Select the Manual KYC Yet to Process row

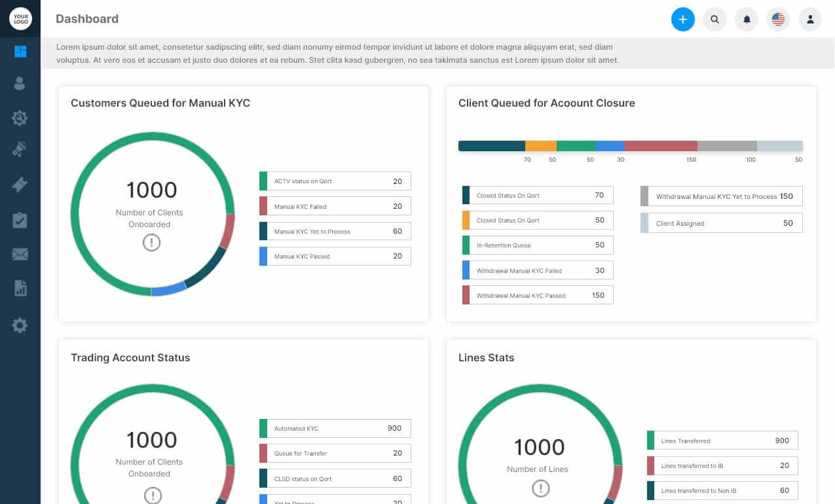pos(335,231)
